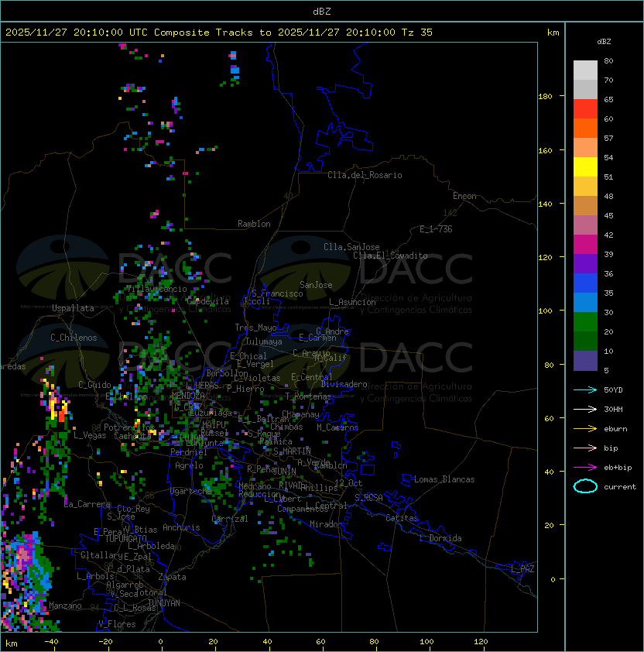Click the '140' tick on right axis

pos(545,204)
